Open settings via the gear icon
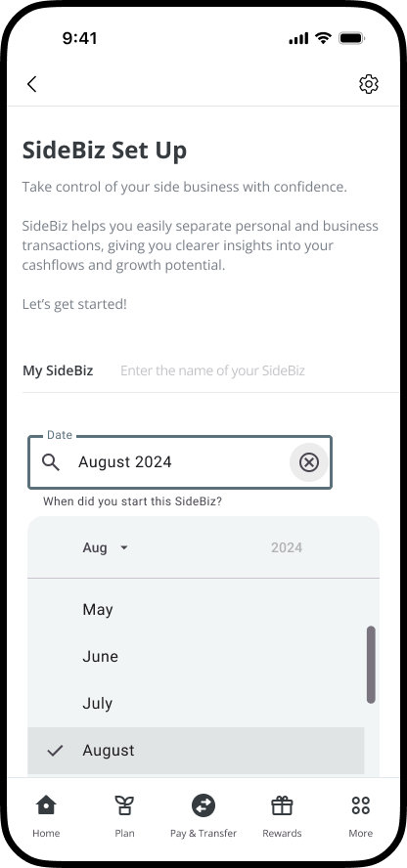Viewport: 407px width, 868px height. (368, 84)
